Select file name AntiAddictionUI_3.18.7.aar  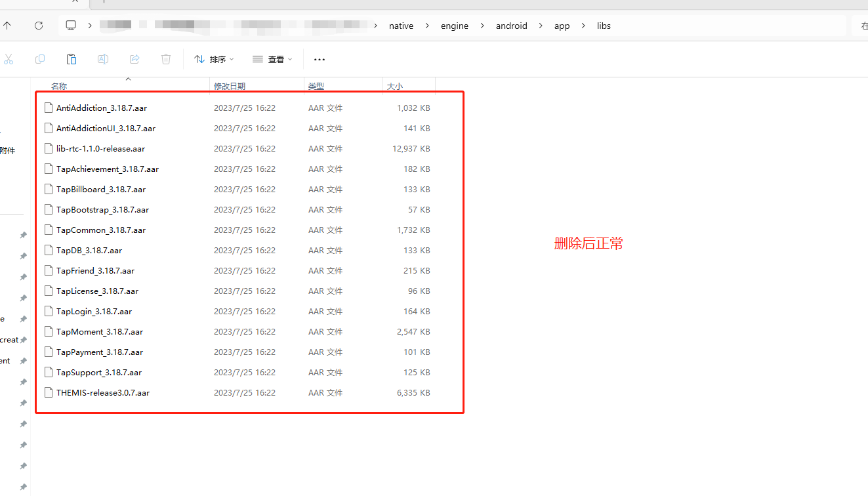(x=106, y=128)
